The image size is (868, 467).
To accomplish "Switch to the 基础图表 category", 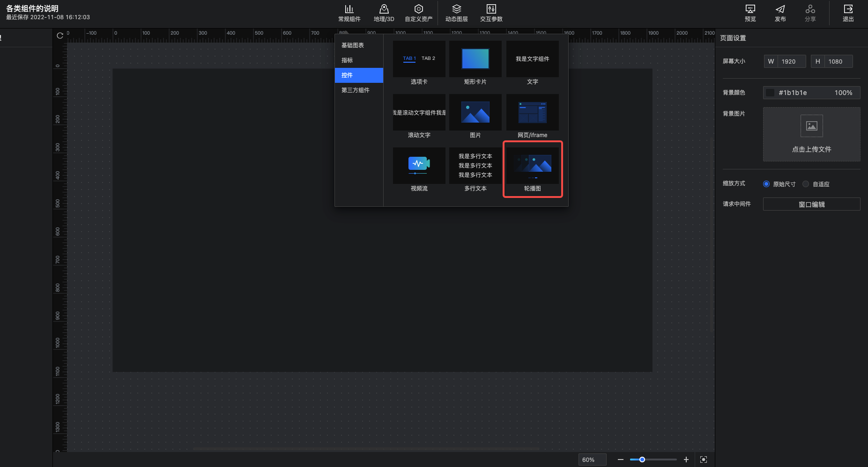I will point(353,45).
